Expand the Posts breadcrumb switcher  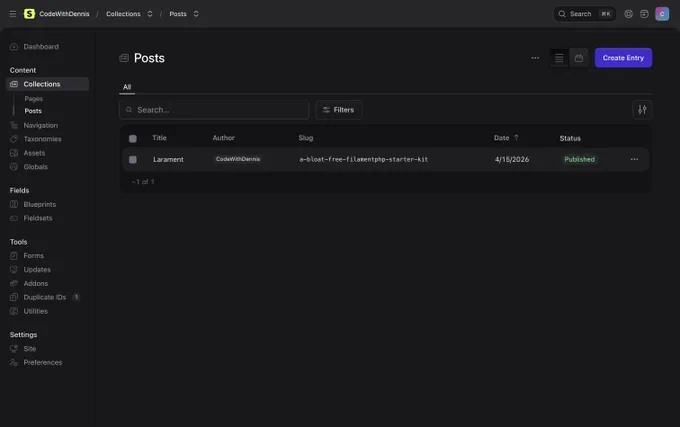click(196, 14)
